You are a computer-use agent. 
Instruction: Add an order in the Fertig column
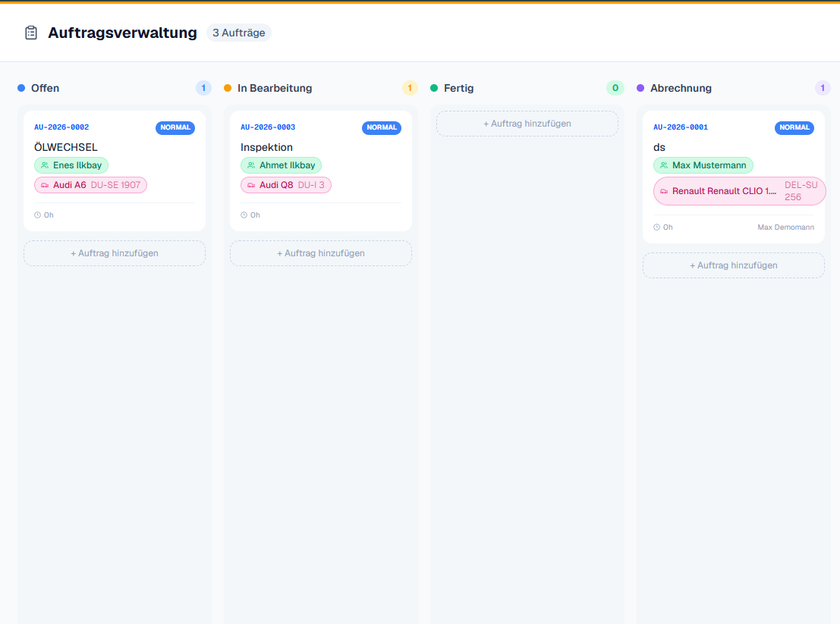(x=527, y=124)
